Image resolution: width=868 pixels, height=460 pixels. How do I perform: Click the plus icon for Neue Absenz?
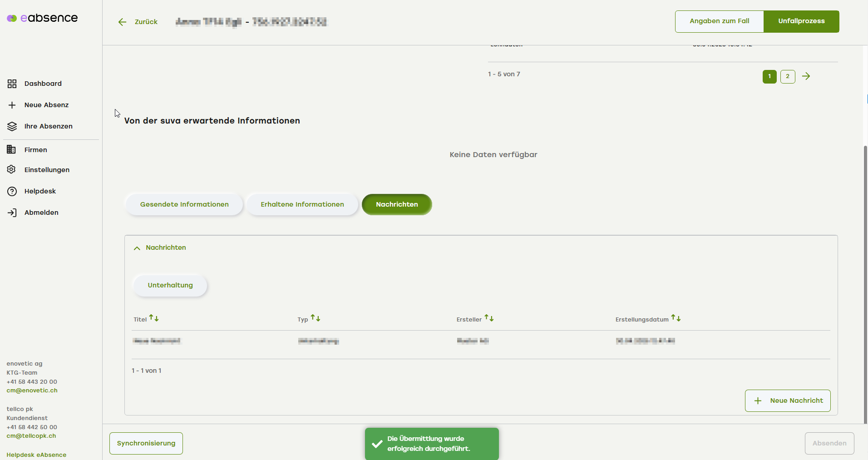click(12, 105)
